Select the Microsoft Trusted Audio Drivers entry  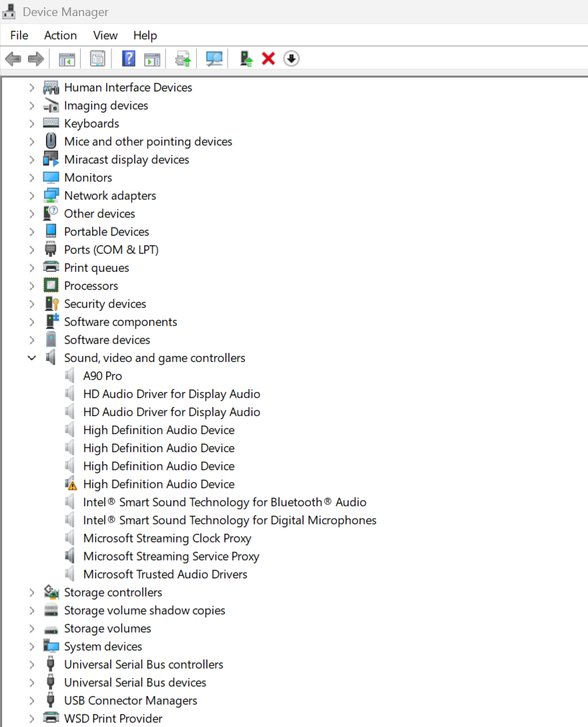(165, 573)
